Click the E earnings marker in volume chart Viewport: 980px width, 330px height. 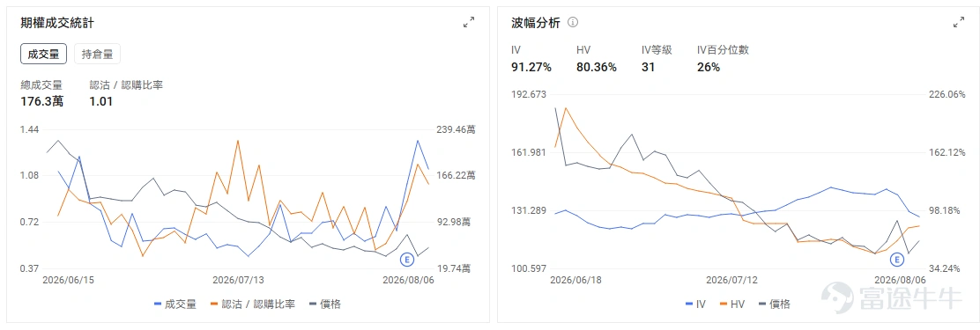(407, 259)
